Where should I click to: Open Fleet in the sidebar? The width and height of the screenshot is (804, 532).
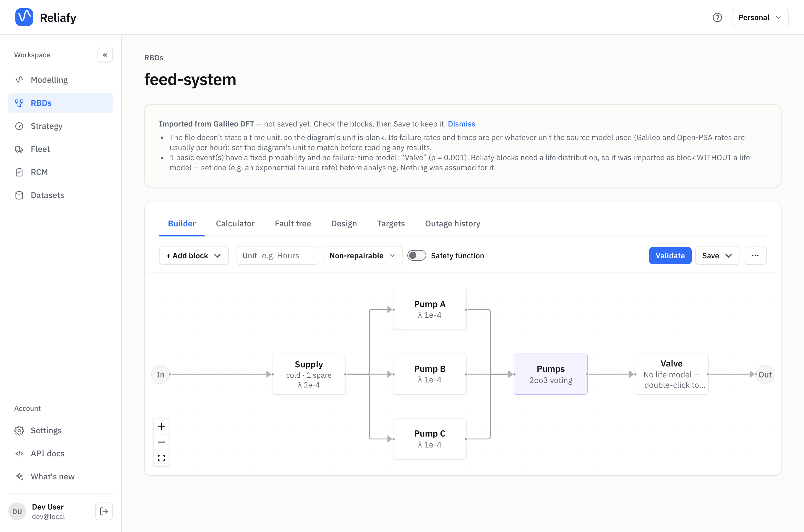click(x=60, y=149)
